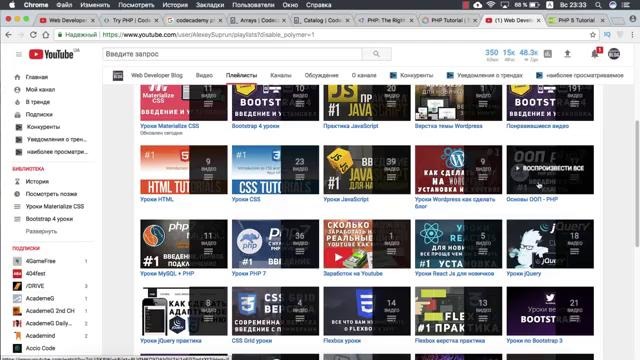Open the Bootstrap 4 уроки playlist link
The height and width of the screenshot is (360, 640).
click(x=256, y=126)
